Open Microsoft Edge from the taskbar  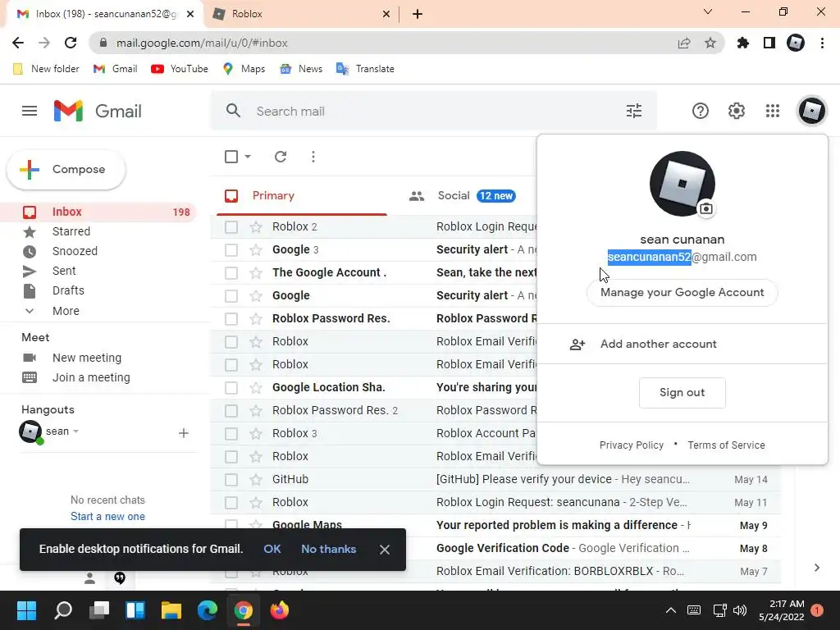[x=208, y=610]
